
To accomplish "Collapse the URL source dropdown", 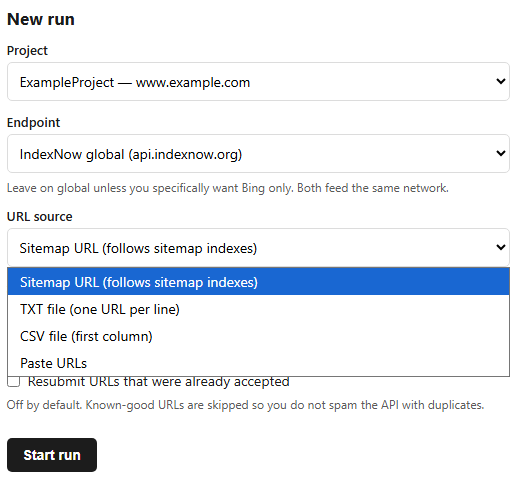I will click(x=258, y=247).
